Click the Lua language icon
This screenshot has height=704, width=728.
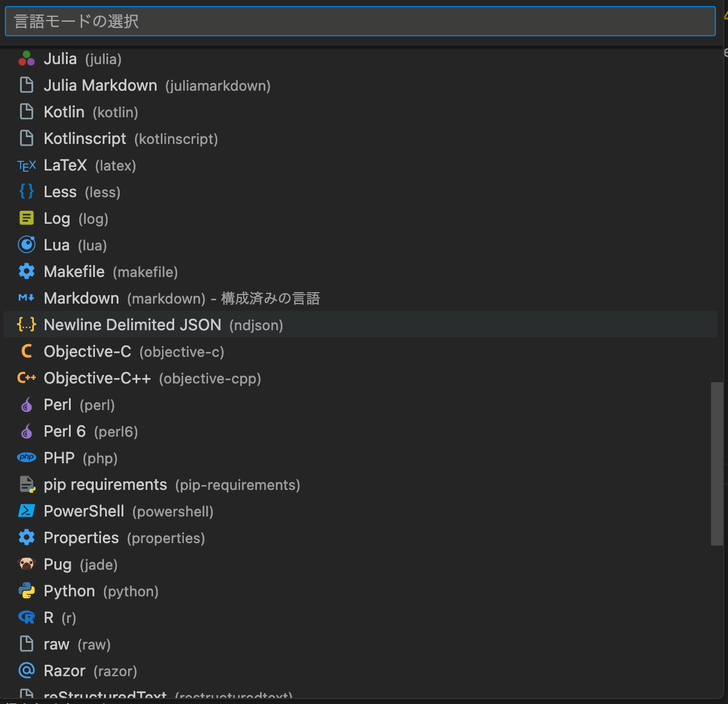click(x=27, y=245)
